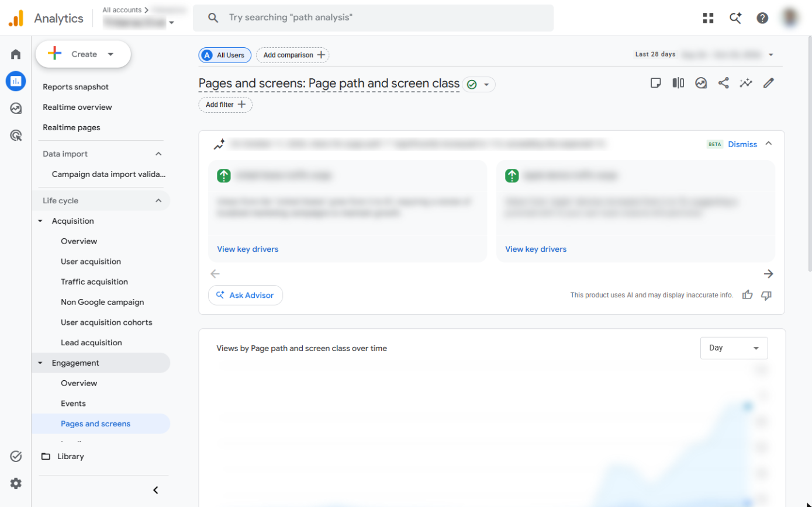
Task: Open the Help question mark icon
Action: [762, 18]
